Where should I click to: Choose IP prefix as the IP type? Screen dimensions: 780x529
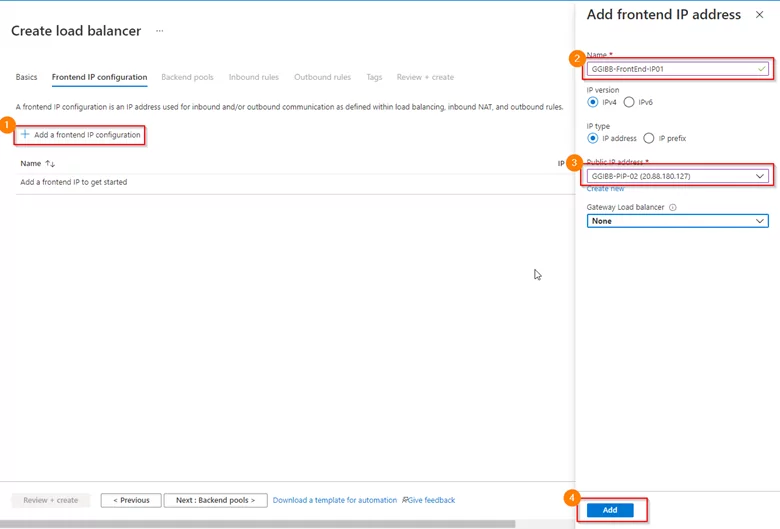pos(649,138)
